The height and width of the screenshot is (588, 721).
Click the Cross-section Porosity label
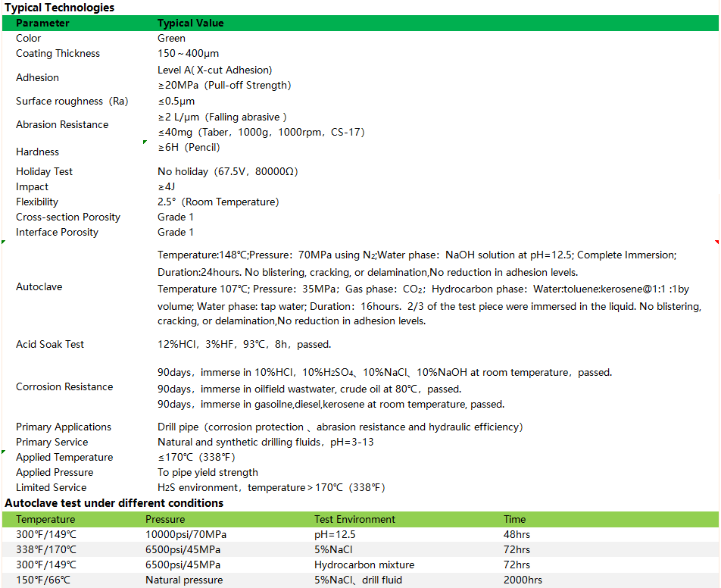(68, 217)
